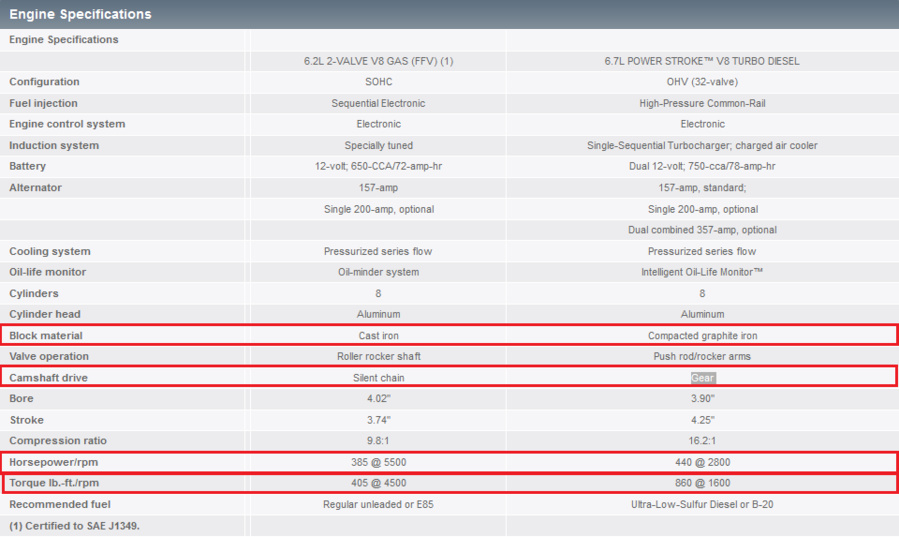Click the 'Induction system' row label

pyautogui.click(x=54, y=146)
